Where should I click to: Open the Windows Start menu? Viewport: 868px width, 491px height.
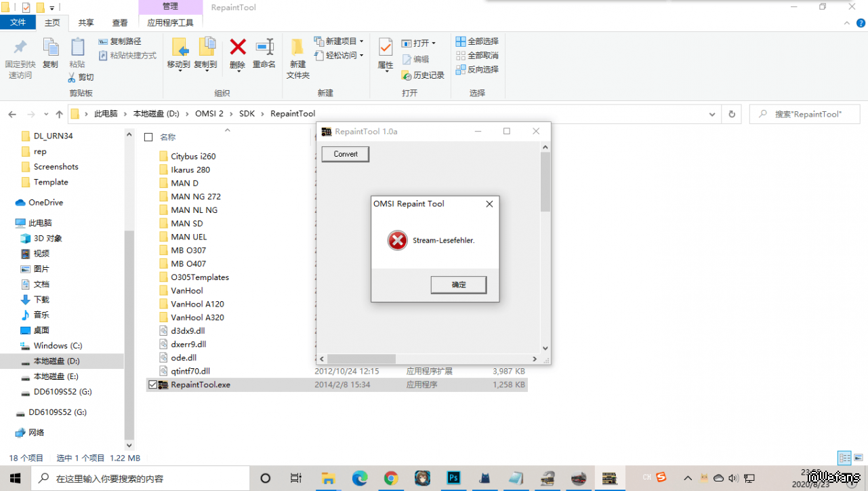click(15, 478)
